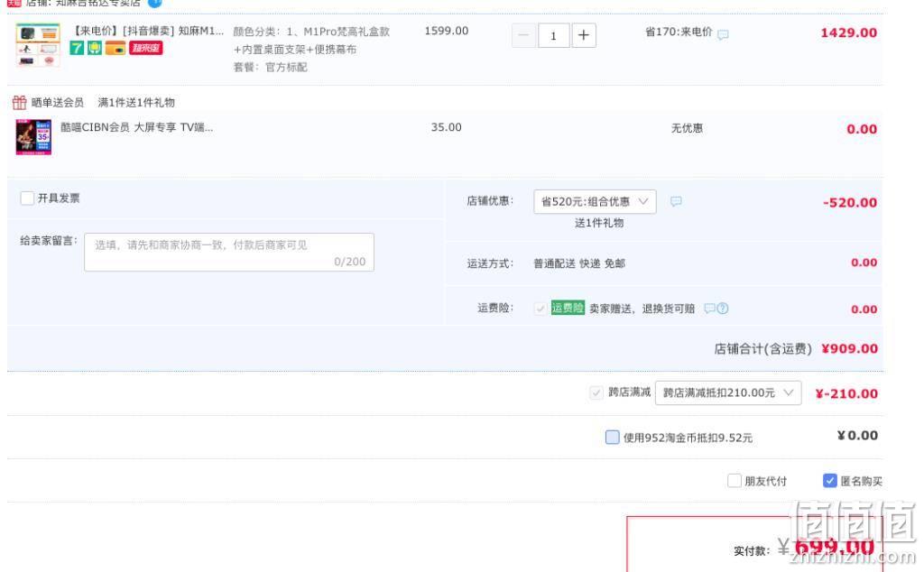924x572 pixels.
Task: Click the ¥-210.00 cross-store discount amount
Action: (846, 393)
